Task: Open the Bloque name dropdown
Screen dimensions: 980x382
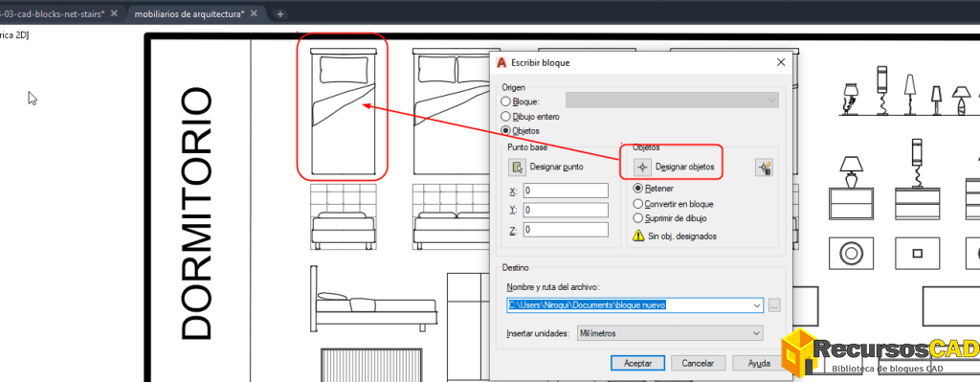Action: tap(672, 100)
